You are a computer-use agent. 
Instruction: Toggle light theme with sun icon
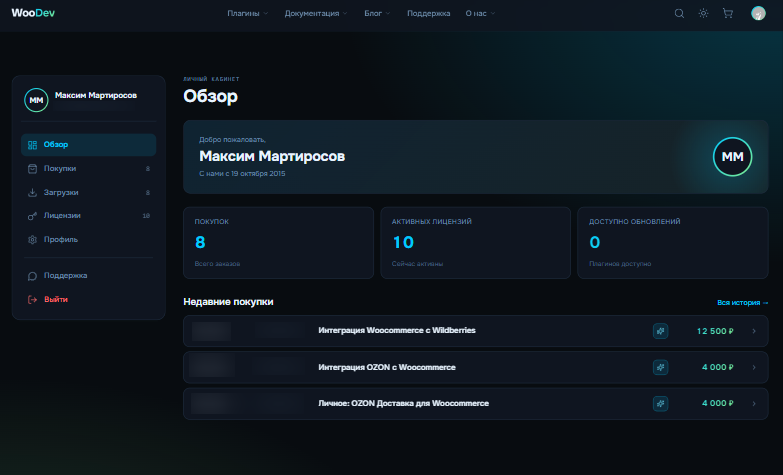click(703, 13)
